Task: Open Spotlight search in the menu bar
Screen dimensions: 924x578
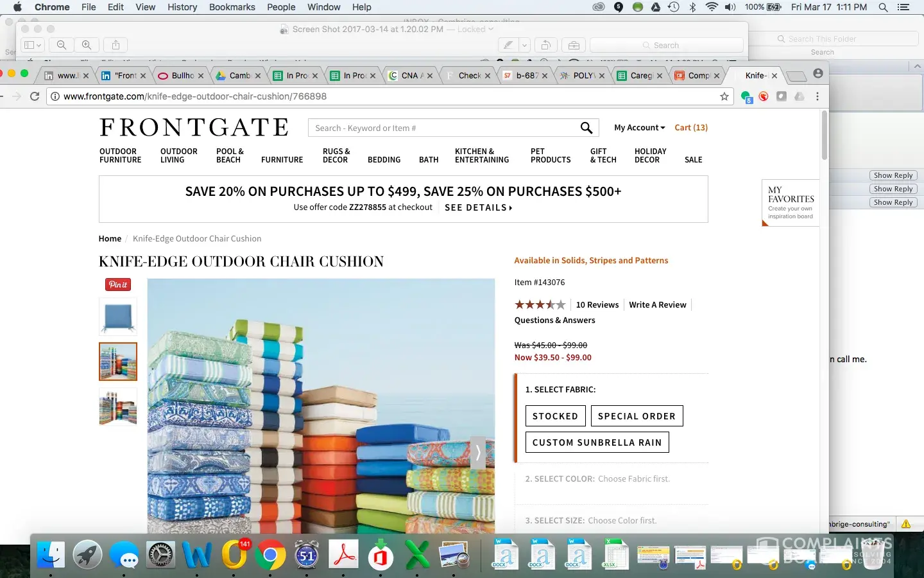Action: pyautogui.click(x=883, y=7)
